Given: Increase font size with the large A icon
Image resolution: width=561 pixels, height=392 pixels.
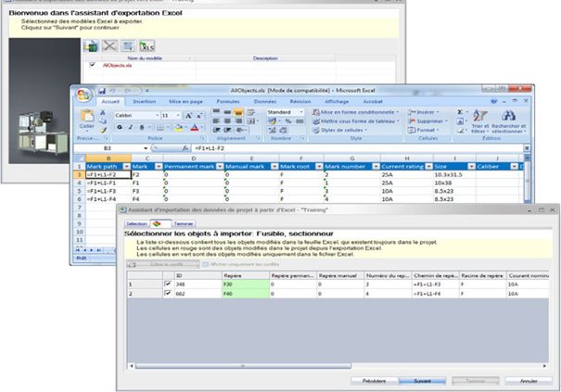Looking at the screenshot, I should pyautogui.click(x=188, y=116).
